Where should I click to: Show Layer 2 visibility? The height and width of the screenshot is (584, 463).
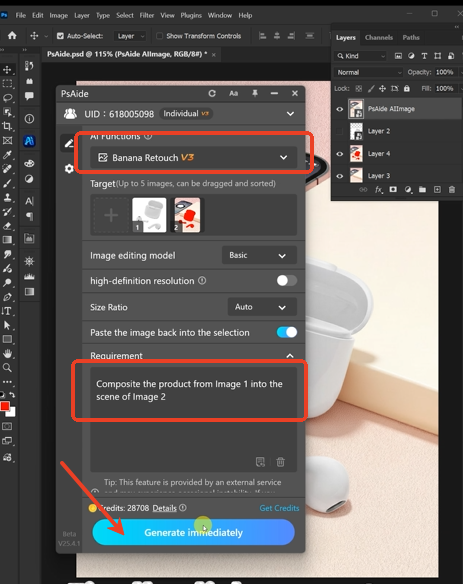(339, 131)
